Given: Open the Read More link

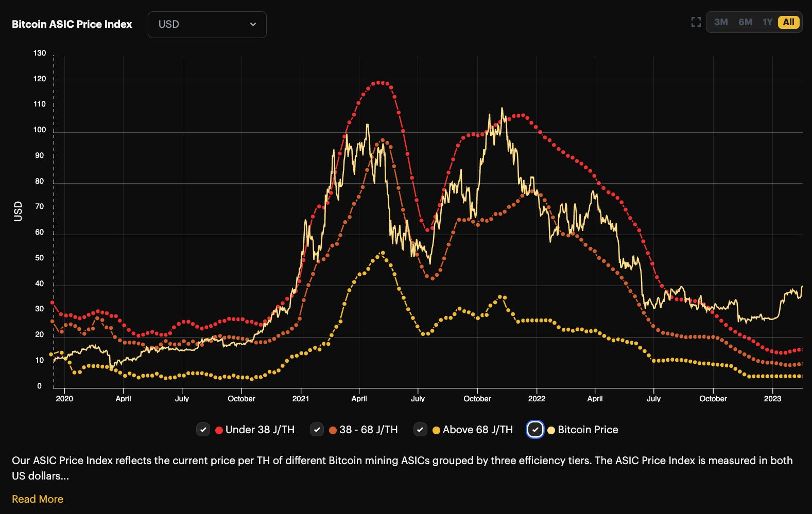Looking at the screenshot, I should (38, 499).
